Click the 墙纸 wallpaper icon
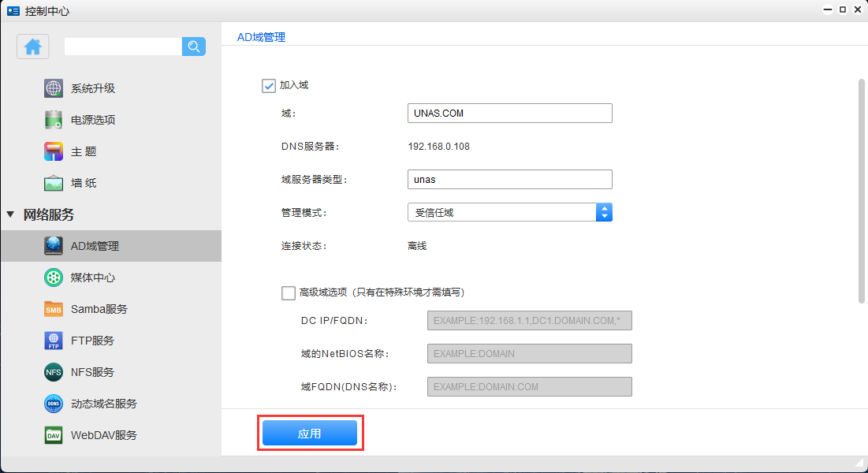Screen dimensions: 868x473 pos(54,183)
